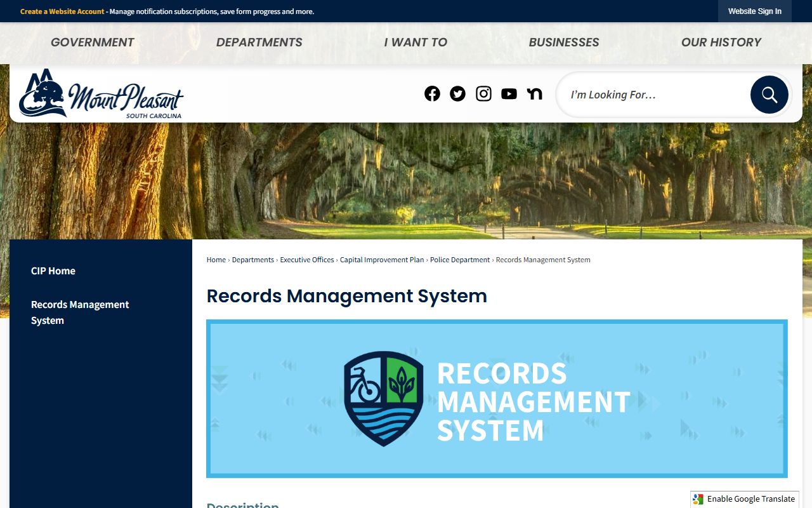This screenshot has height=508, width=812.
Task: Click the Google Translate icon
Action: [x=698, y=499]
